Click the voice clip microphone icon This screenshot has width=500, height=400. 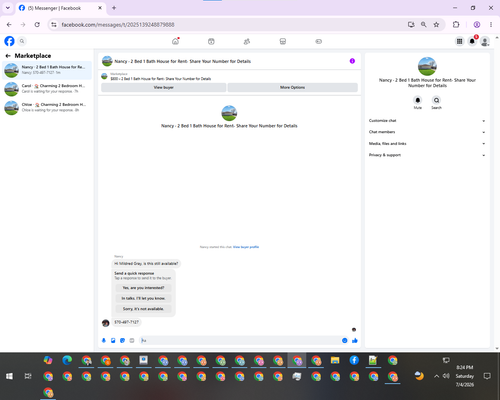(104, 340)
